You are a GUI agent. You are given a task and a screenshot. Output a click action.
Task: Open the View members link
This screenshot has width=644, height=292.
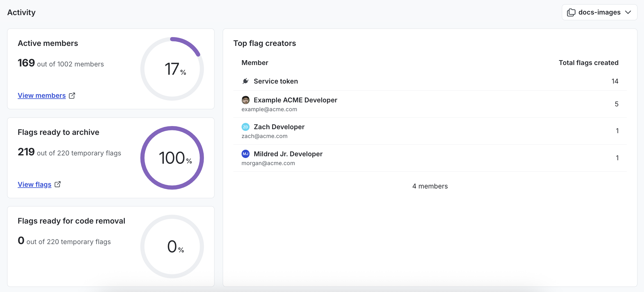click(x=41, y=96)
